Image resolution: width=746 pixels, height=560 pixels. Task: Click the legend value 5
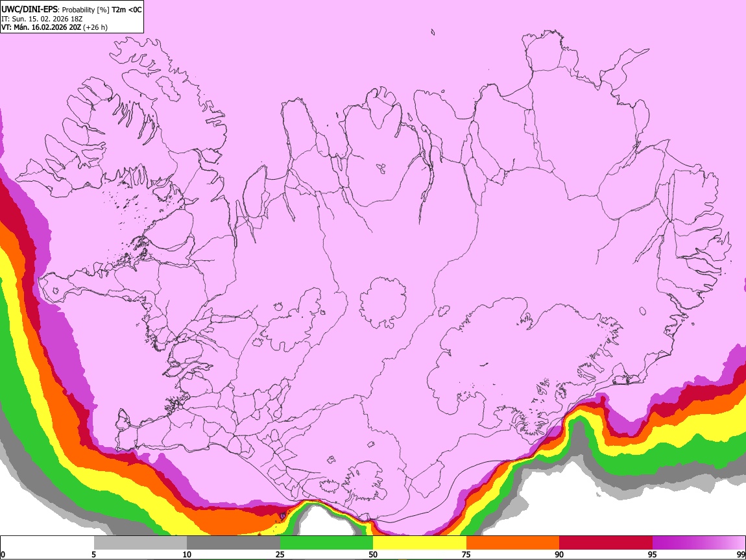click(x=93, y=554)
